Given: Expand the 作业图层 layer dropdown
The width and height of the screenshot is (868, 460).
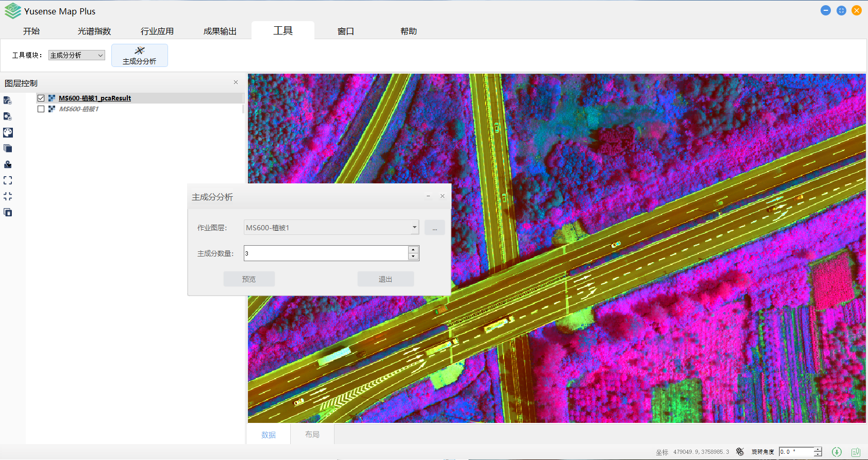Looking at the screenshot, I should (x=414, y=227).
